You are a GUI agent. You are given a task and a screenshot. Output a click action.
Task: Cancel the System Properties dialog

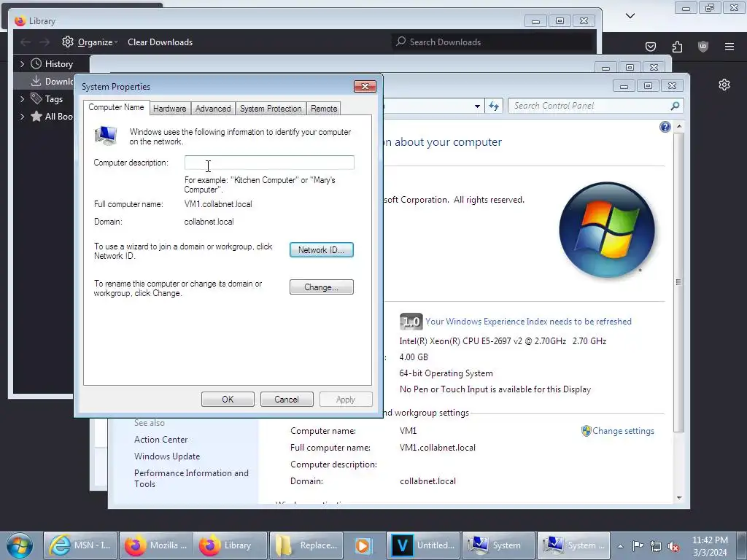tap(287, 400)
